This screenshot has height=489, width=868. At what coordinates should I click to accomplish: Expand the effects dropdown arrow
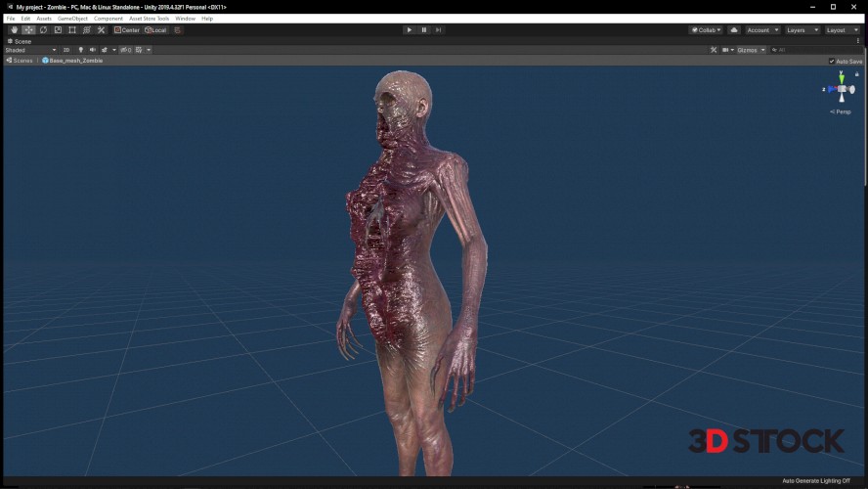[114, 50]
